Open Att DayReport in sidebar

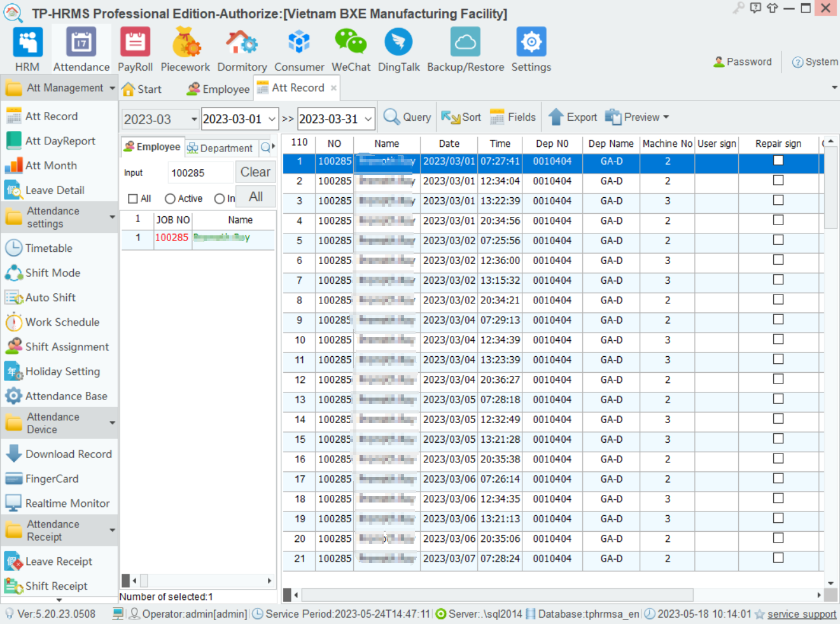coord(60,141)
